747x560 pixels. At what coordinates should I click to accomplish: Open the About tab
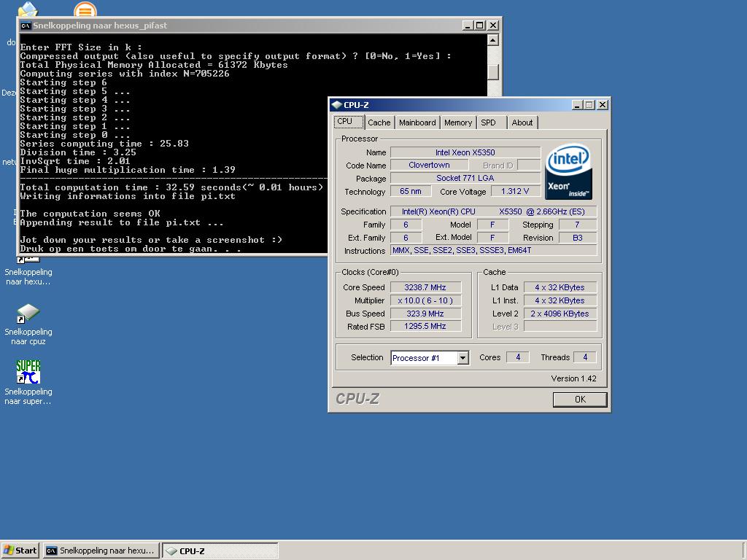(522, 122)
